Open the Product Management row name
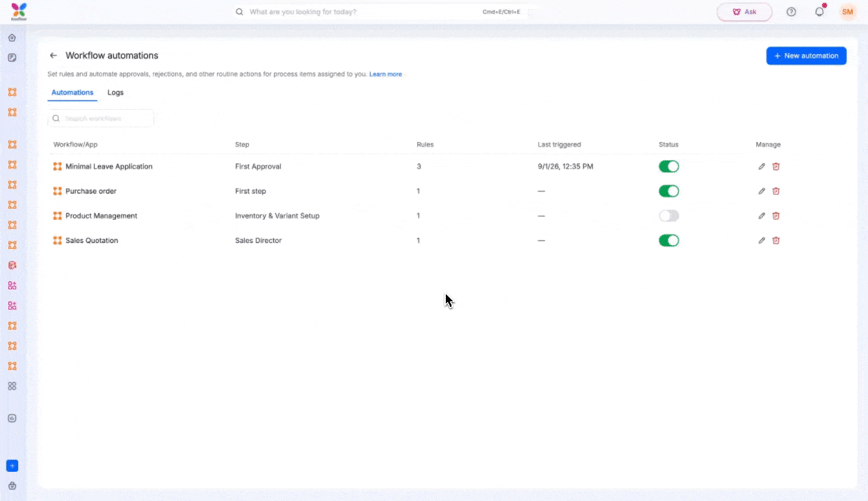The image size is (868, 501). click(x=102, y=216)
